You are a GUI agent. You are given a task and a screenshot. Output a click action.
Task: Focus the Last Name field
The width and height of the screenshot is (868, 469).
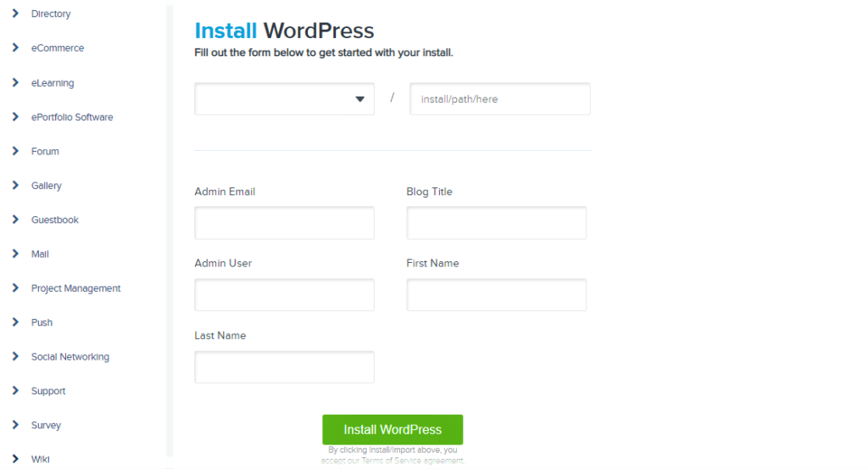(284, 367)
